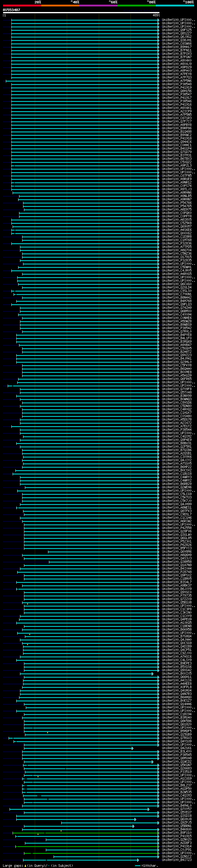Image resolution: width=197 pixels, height=868 pixels.
Task: Select hit label UniRef100_Q42161
Action: coord(177,748)
